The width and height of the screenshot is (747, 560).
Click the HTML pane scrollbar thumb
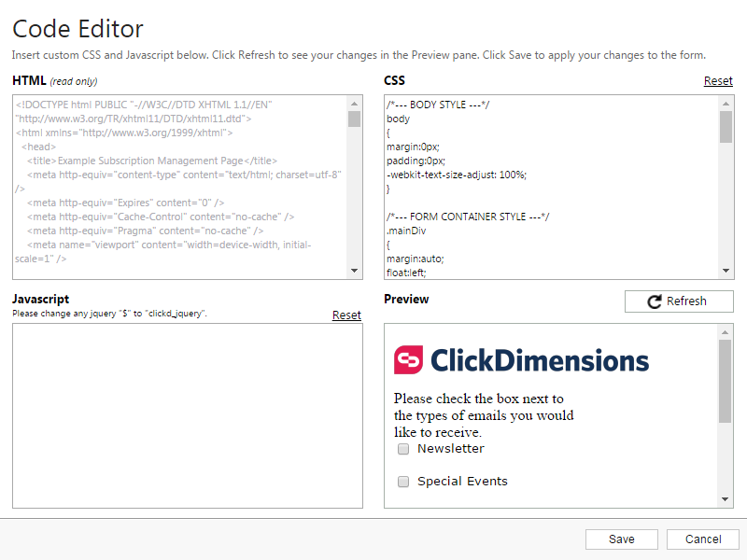(x=354, y=119)
